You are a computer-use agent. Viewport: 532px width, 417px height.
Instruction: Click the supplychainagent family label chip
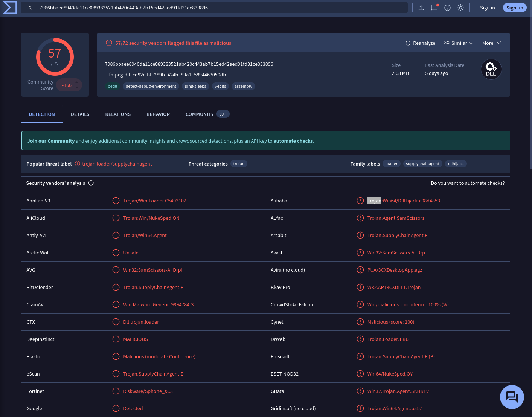pyautogui.click(x=422, y=164)
